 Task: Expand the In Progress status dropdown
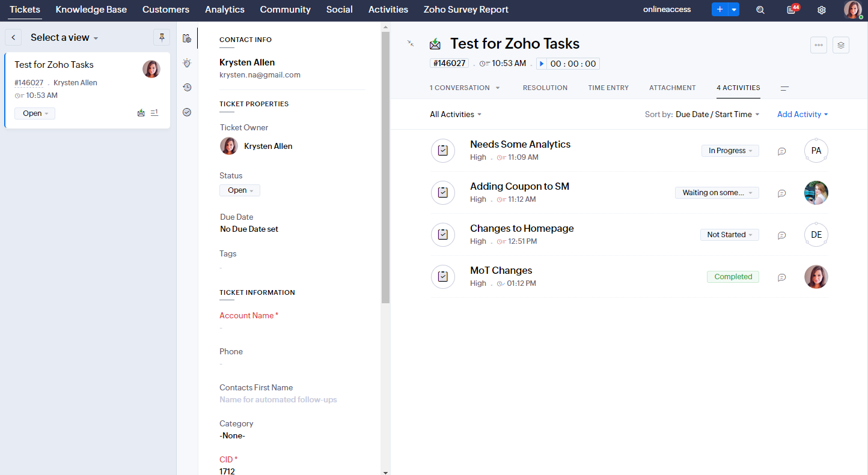click(730, 151)
